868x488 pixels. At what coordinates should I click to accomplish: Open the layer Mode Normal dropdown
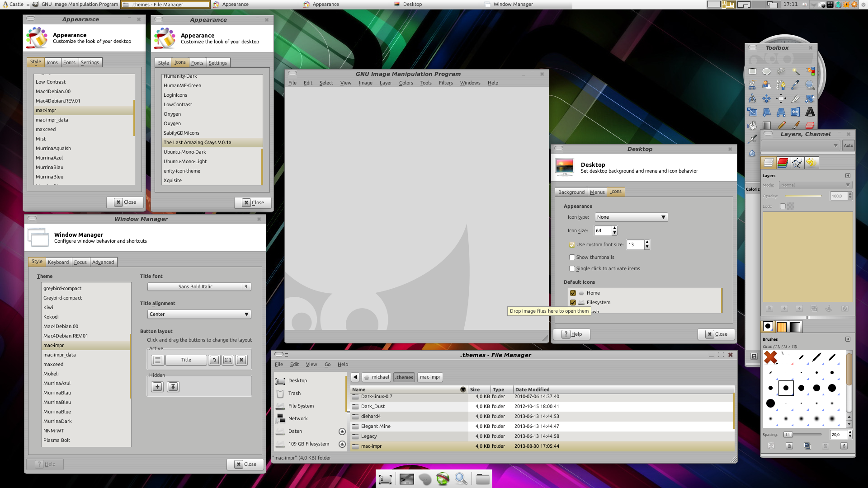[x=816, y=185]
